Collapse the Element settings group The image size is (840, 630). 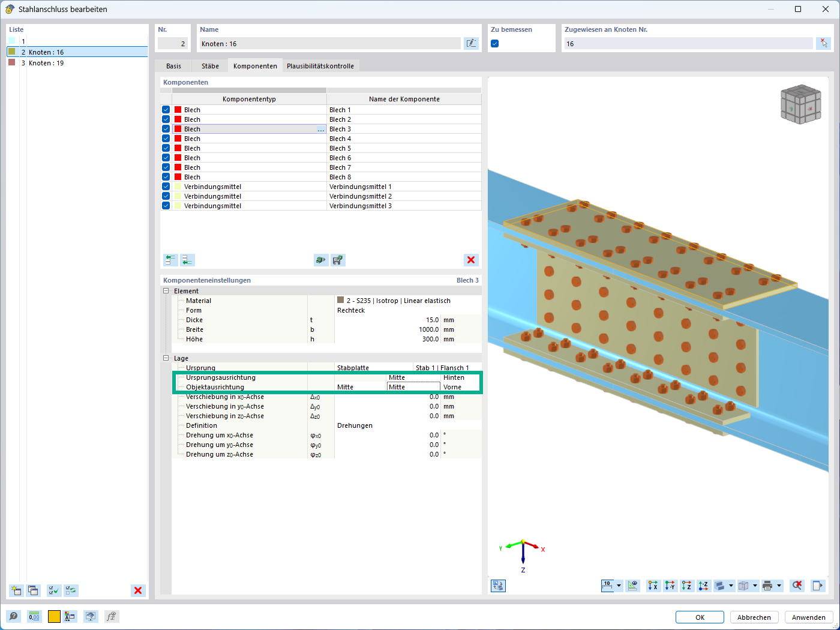(x=166, y=291)
